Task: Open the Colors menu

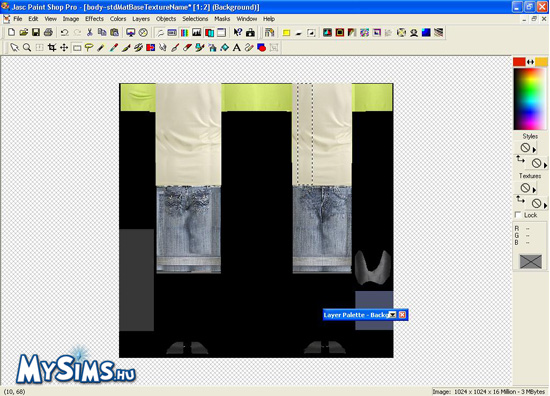Action: coord(118,19)
